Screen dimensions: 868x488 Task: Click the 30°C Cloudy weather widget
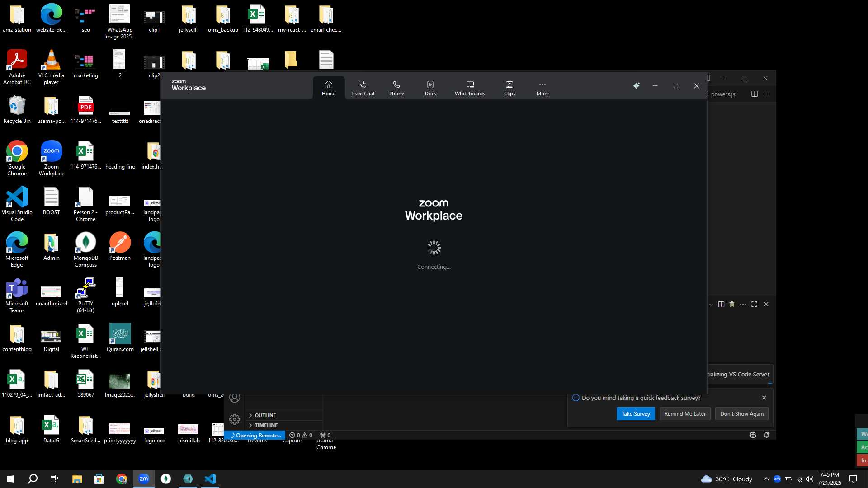pyautogui.click(x=727, y=479)
